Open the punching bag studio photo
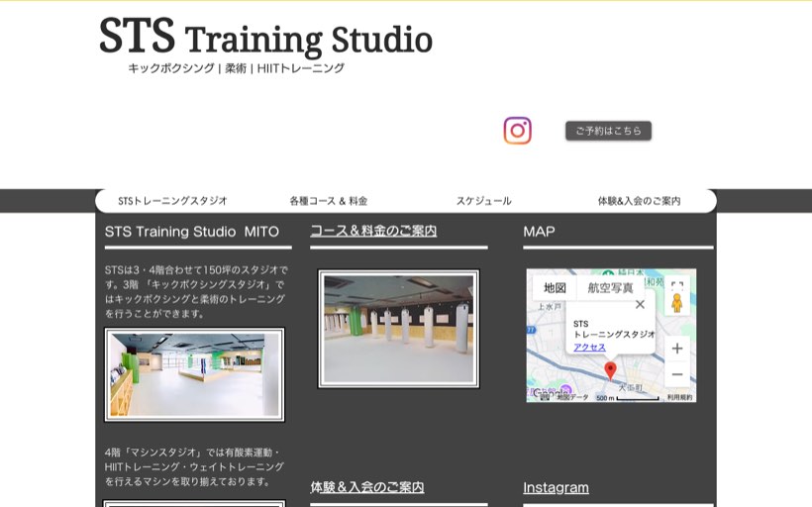This screenshot has height=507, width=812. (x=399, y=329)
